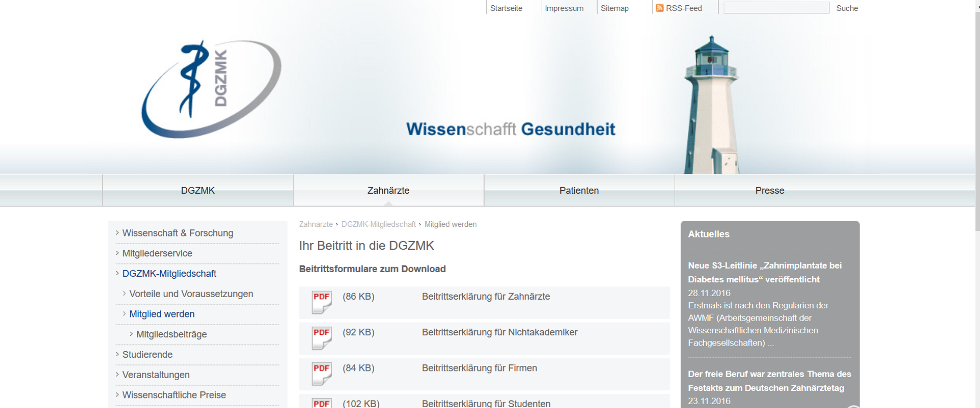Expand Mitgliederservice sidebar item

pos(157,253)
